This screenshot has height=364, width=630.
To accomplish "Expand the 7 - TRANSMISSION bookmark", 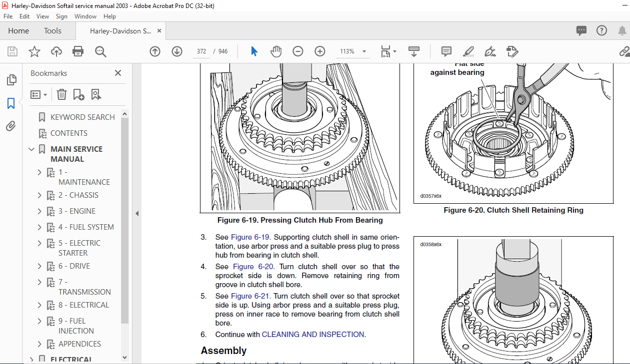I will tap(39, 282).
